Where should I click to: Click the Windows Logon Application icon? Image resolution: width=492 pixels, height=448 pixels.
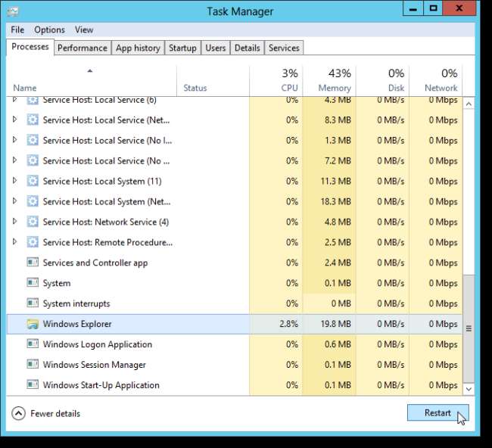coord(33,344)
